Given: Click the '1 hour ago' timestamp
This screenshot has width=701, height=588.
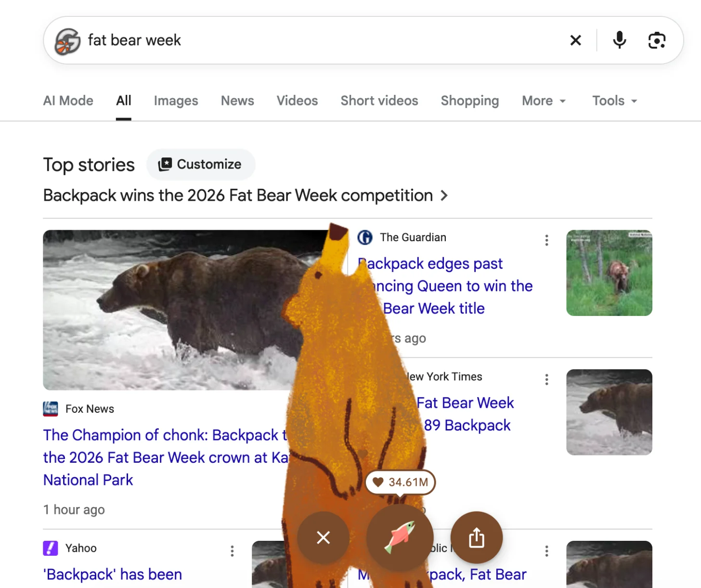Looking at the screenshot, I should click(x=74, y=510).
